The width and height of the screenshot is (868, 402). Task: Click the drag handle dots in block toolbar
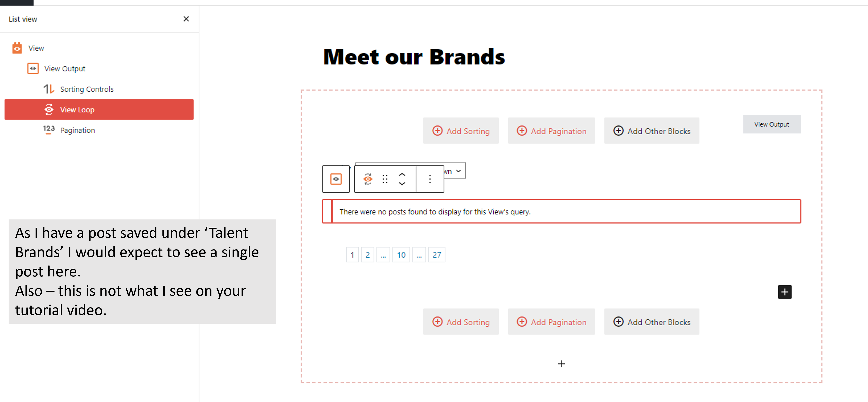pos(385,179)
